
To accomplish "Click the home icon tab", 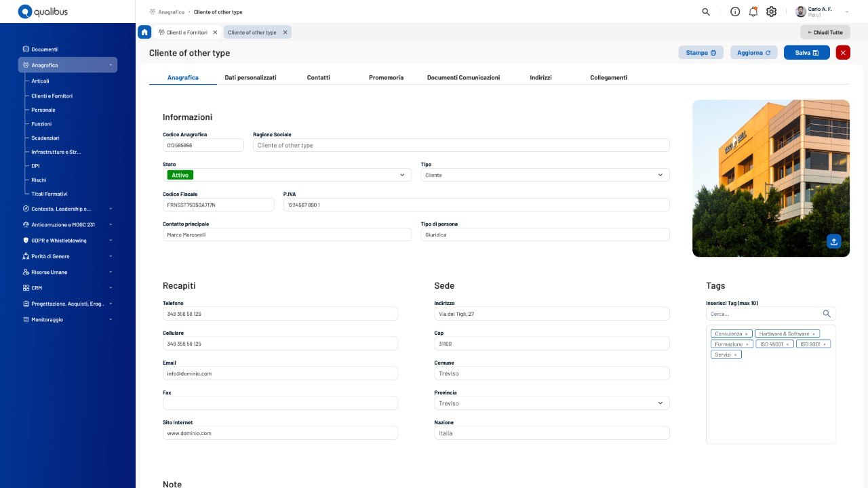I will (x=144, y=32).
